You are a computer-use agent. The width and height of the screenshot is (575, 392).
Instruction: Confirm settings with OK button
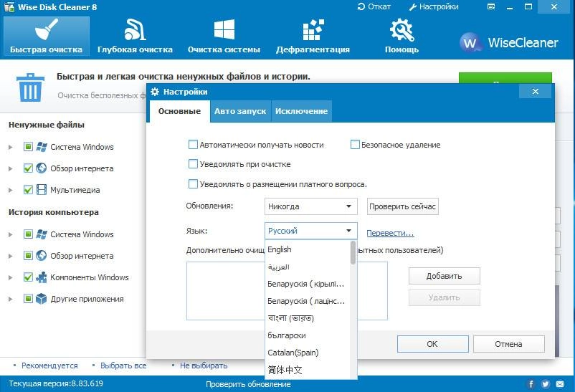(432, 344)
